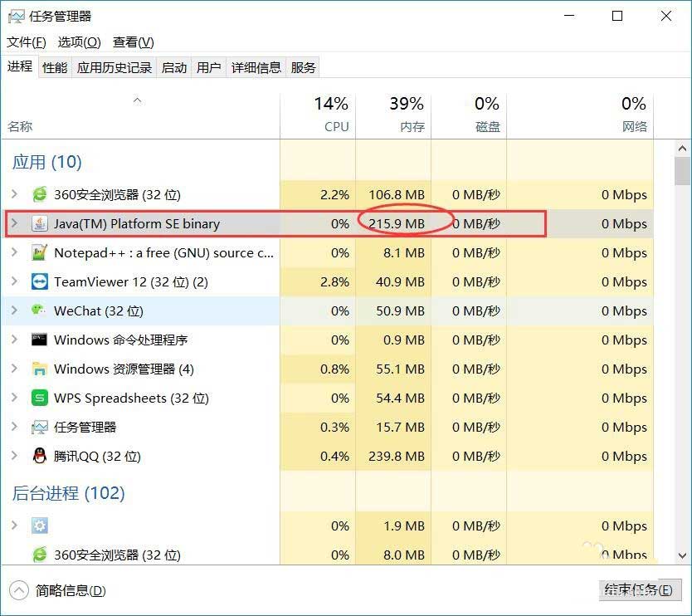Click the scrollbar down arrow
The height and width of the screenshot is (616, 692).
pyautogui.click(x=682, y=555)
